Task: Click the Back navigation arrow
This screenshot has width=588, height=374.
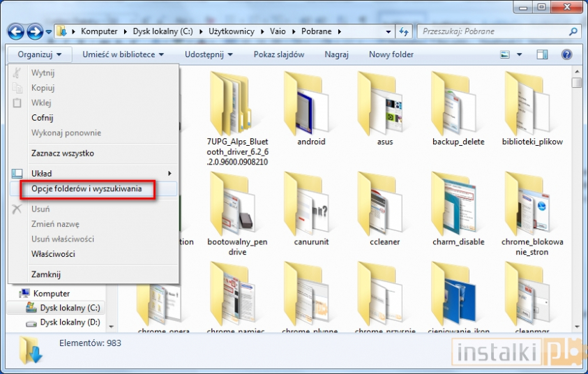Action: click(16, 31)
